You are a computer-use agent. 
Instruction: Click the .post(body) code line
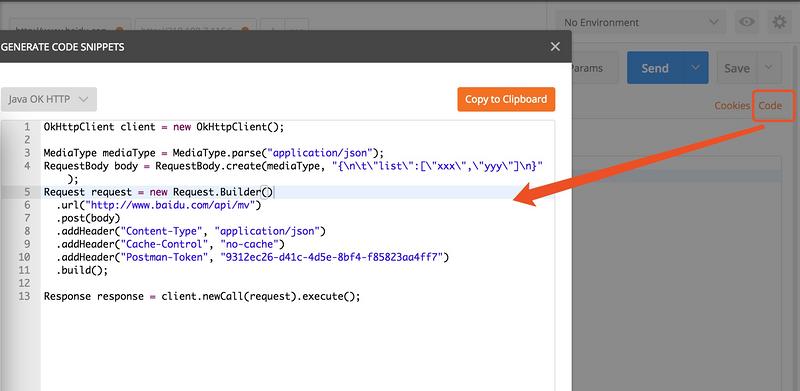click(88, 218)
